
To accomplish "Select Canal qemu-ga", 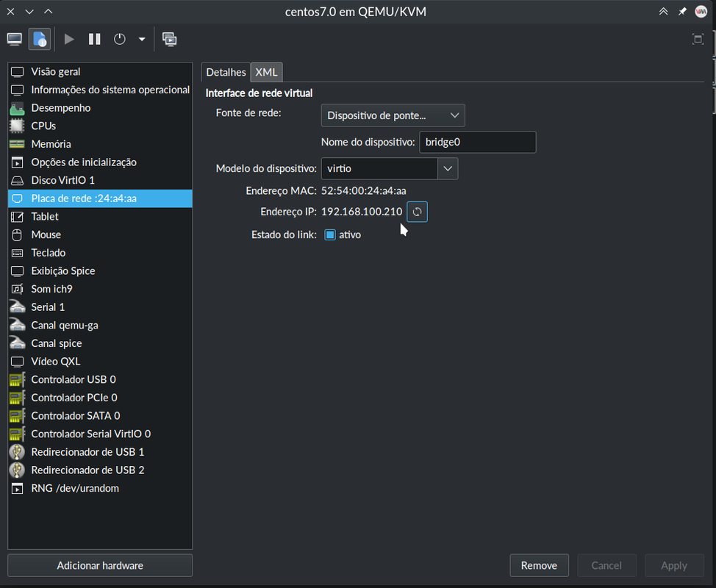I will (x=100, y=325).
